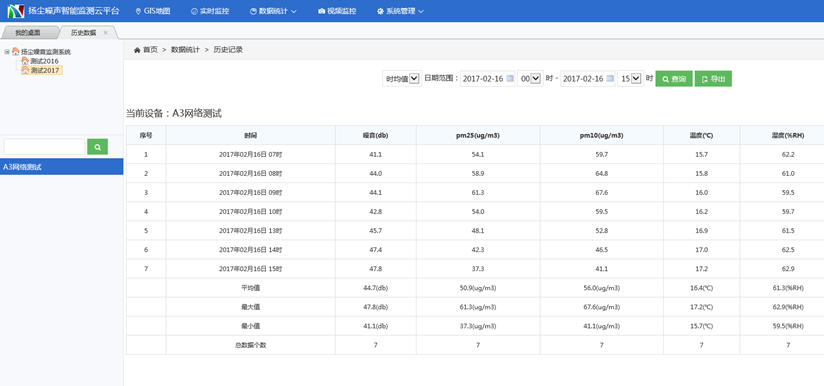This screenshot has height=386, width=824.
Task: Select the 测试2016 tree item
Action: pyautogui.click(x=40, y=61)
